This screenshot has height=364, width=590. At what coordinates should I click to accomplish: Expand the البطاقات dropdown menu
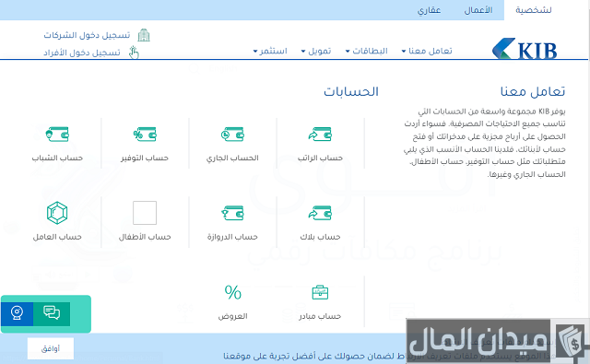[367, 51]
